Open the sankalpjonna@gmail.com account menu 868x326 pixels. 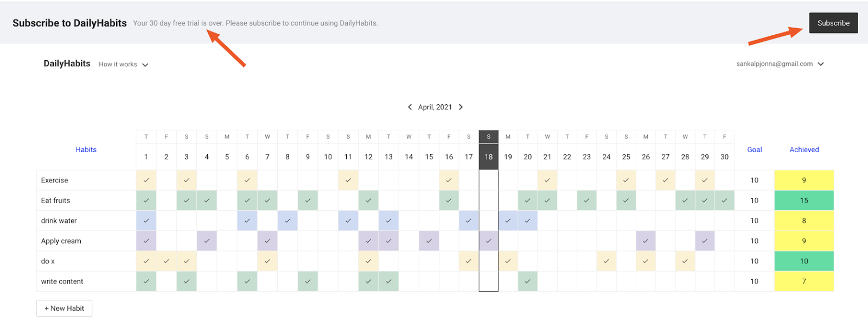[x=780, y=64]
